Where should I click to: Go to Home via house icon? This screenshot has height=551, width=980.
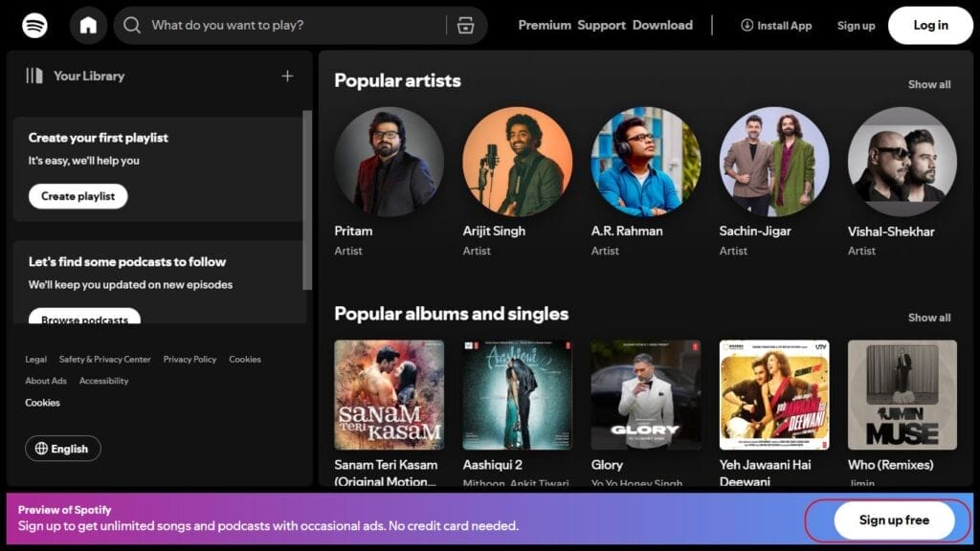[x=88, y=25]
